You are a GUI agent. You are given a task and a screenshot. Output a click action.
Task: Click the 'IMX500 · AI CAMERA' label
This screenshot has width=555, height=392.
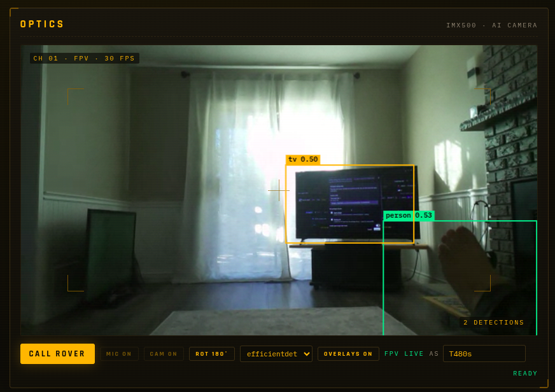point(491,25)
